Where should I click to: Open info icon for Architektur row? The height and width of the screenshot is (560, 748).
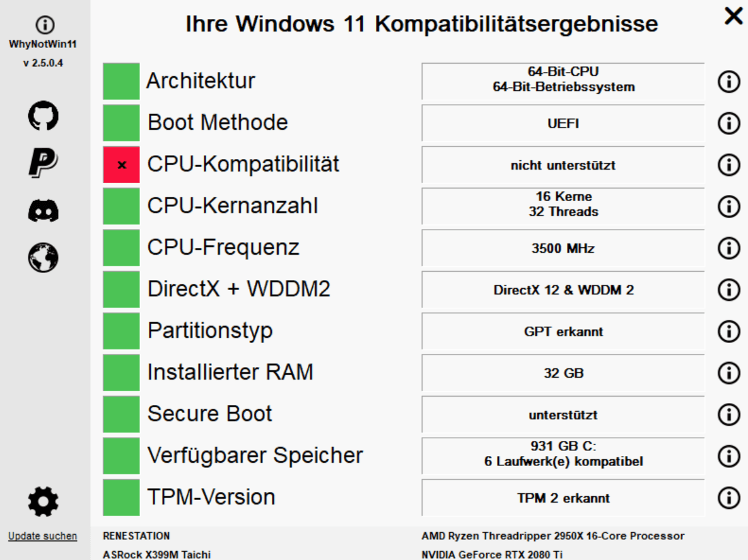729,81
